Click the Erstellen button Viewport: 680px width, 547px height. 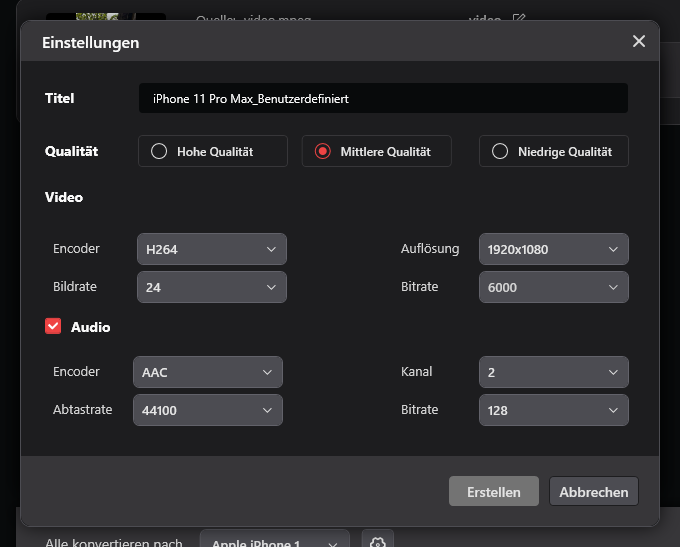tap(494, 491)
